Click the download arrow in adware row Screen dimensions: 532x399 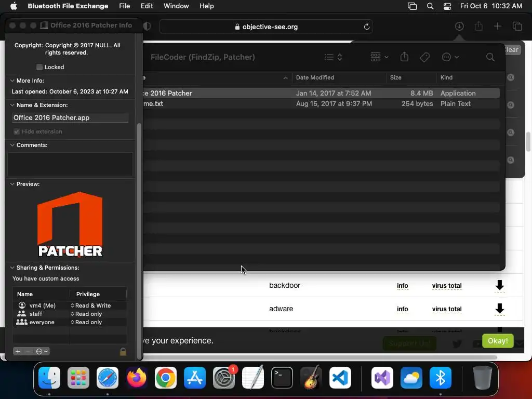point(499,309)
